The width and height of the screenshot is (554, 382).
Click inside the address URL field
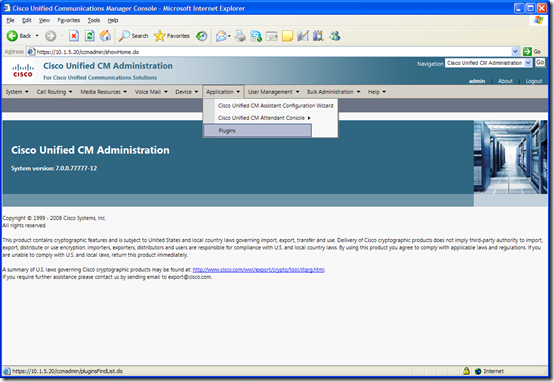tap(272, 52)
